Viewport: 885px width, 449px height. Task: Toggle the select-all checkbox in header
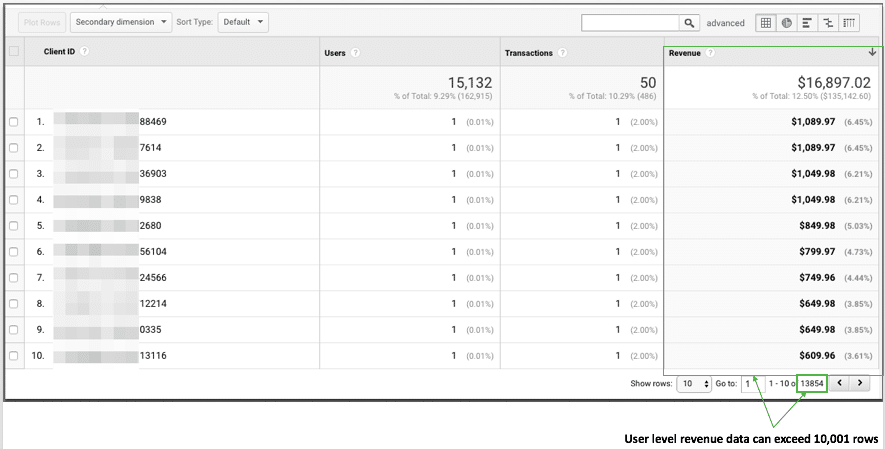point(14,52)
